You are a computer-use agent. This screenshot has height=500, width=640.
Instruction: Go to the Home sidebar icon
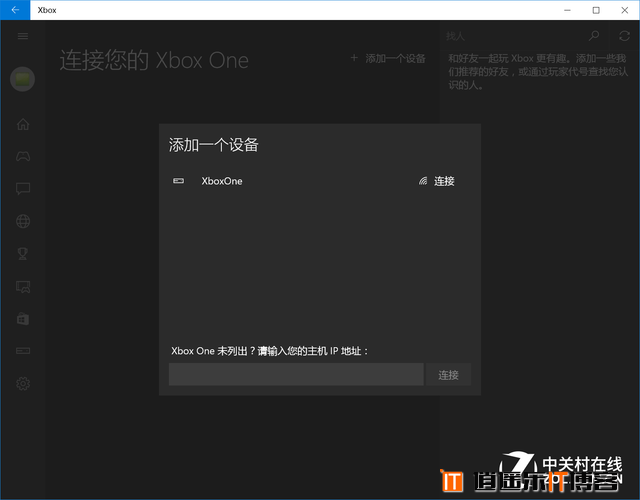23,124
